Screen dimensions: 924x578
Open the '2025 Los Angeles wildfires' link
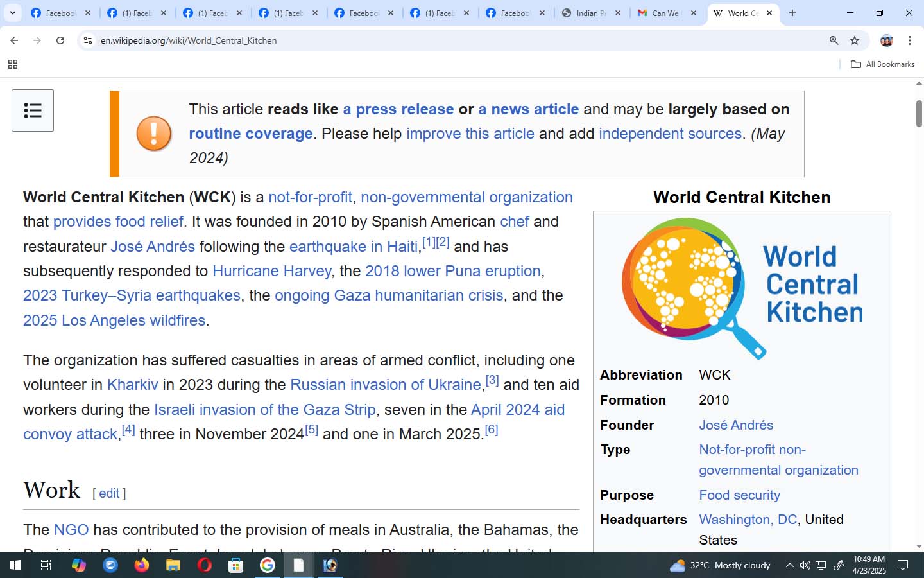tap(114, 320)
